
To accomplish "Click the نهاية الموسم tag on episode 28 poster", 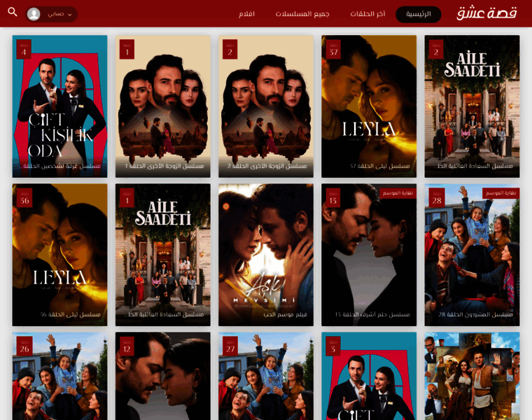I will pos(500,192).
